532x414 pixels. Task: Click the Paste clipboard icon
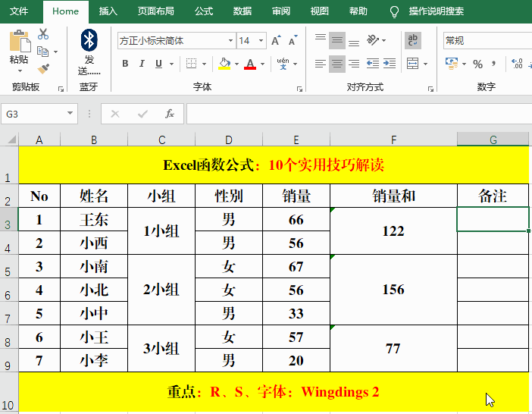pos(20,42)
